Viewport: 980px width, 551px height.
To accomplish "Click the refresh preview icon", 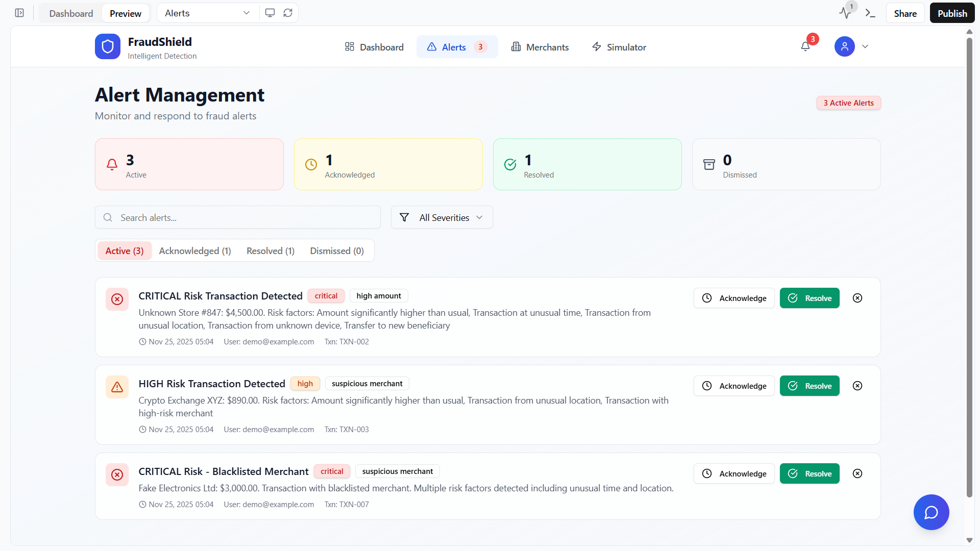I will click(x=288, y=13).
